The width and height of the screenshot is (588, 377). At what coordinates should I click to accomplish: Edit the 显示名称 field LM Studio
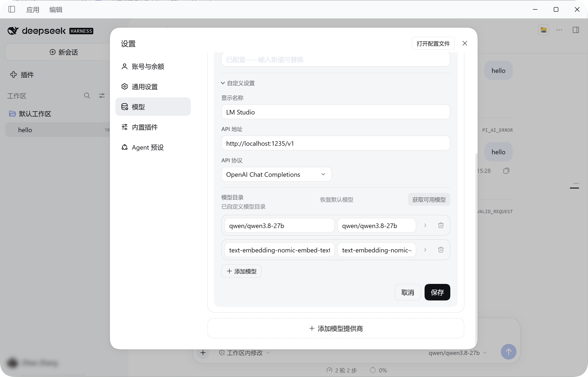tap(335, 112)
